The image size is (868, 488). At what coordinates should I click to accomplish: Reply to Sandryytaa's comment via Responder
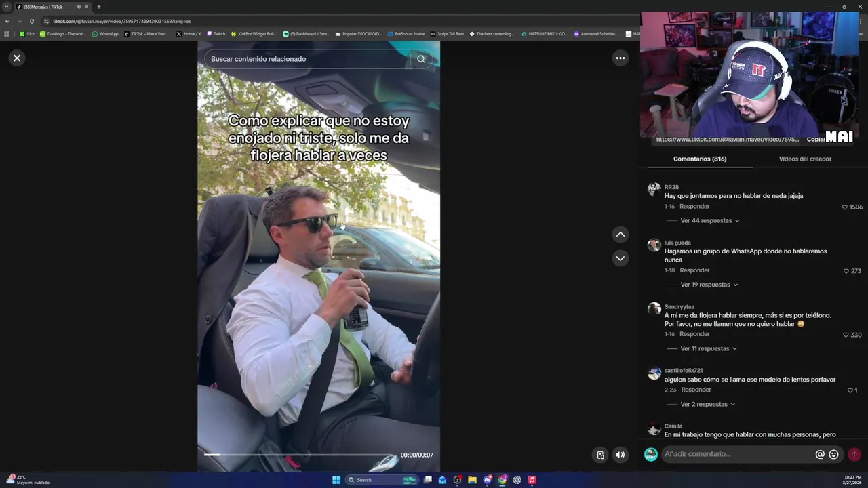point(694,334)
